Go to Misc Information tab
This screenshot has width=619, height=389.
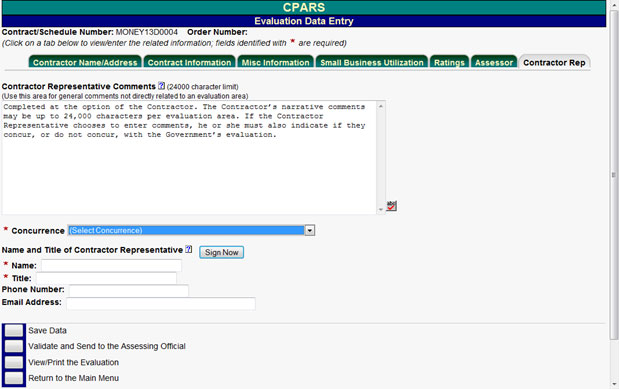tap(276, 62)
